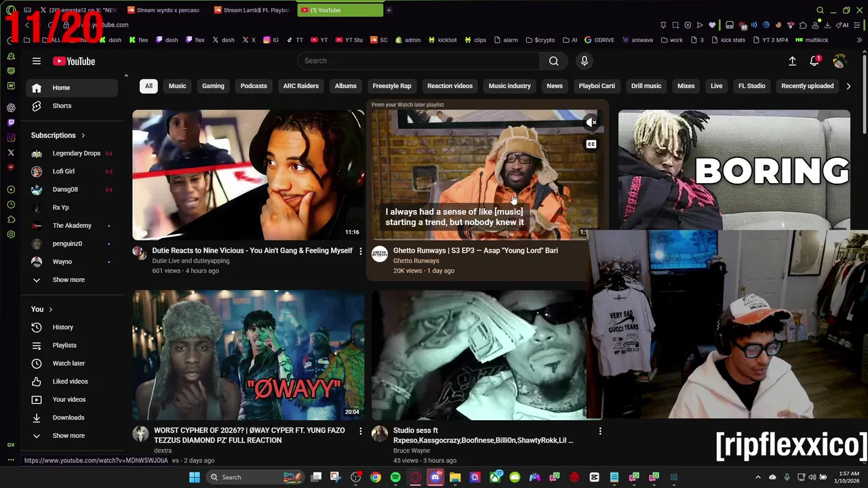Open the Create upload icon
This screenshot has height=488, width=868.
click(x=792, y=61)
